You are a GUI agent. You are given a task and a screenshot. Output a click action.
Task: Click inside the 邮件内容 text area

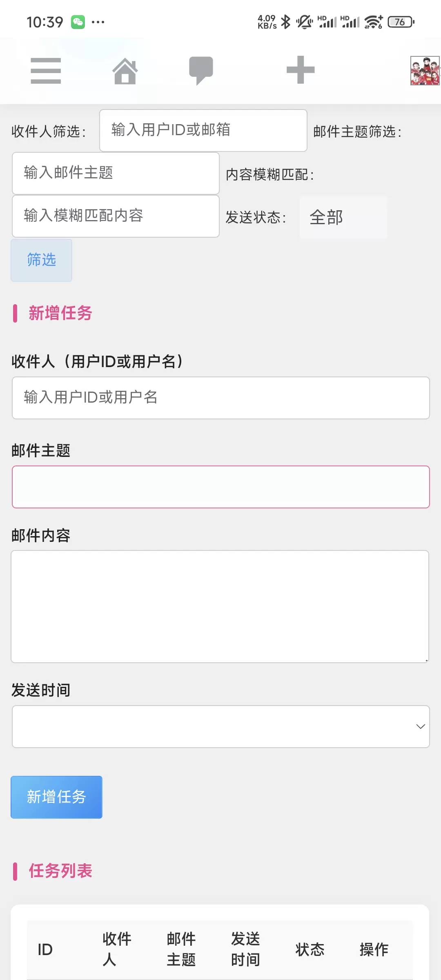(220, 606)
